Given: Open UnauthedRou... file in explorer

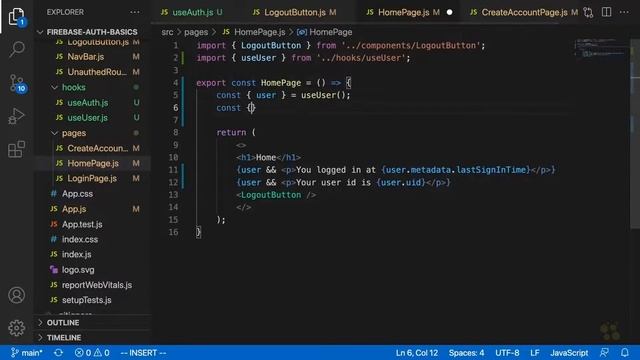Looking at the screenshot, I should [x=97, y=72].
